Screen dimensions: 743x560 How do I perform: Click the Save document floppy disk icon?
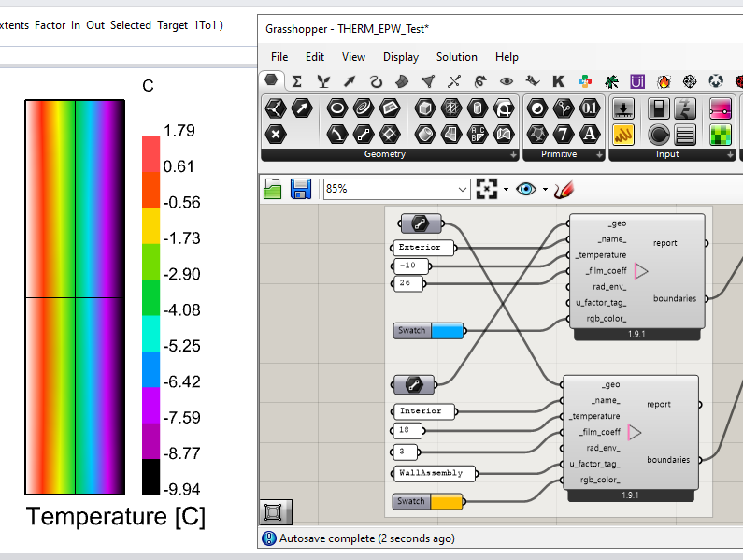click(x=301, y=189)
